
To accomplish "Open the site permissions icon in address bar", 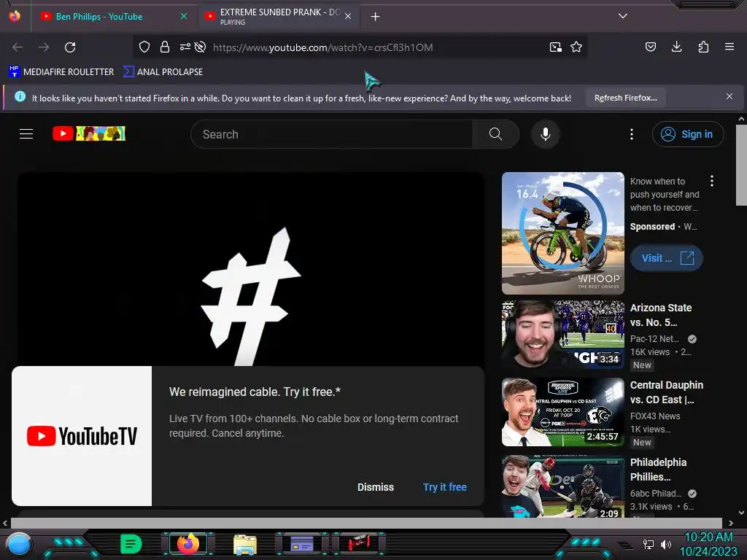I will tap(185, 47).
